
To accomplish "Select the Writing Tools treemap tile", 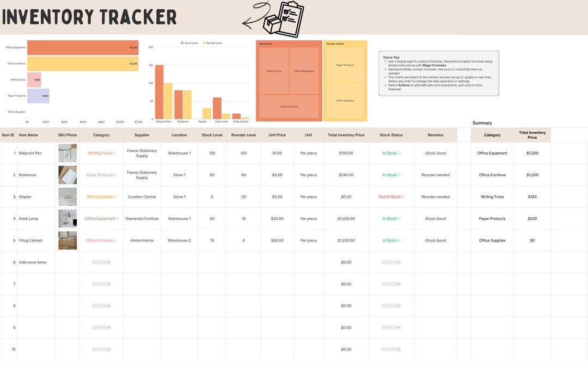I will click(274, 71).
